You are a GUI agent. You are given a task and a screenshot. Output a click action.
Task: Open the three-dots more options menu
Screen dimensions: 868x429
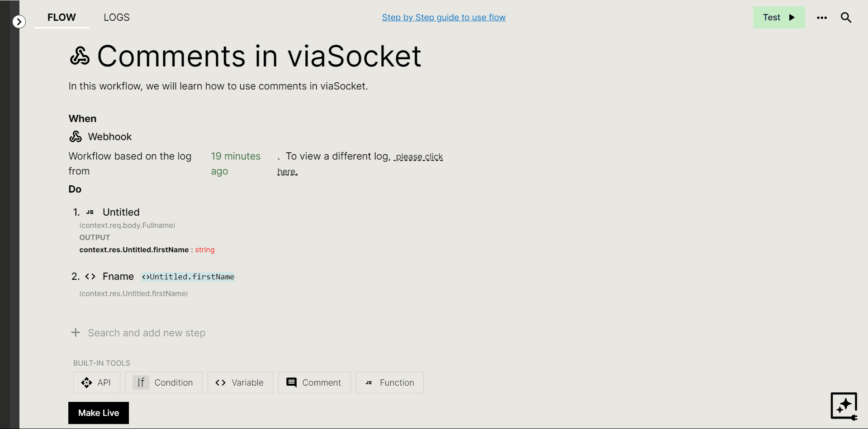tap(822, 18)
